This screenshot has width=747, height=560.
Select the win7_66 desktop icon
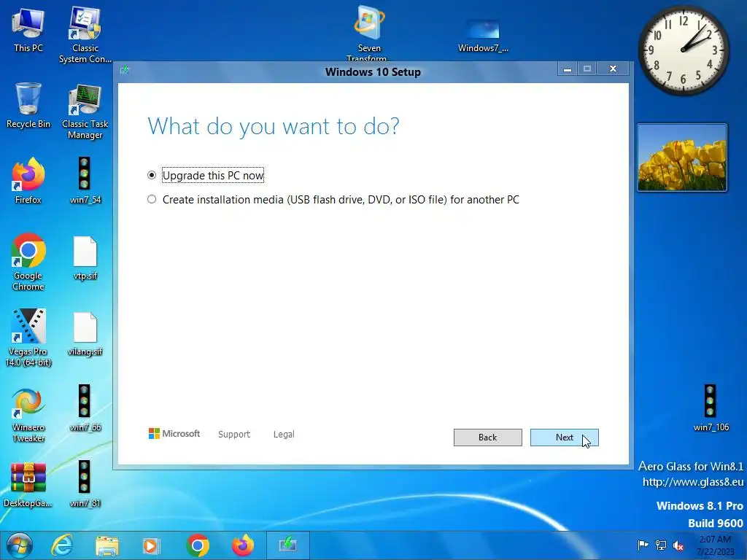click(x=85, y=408)
